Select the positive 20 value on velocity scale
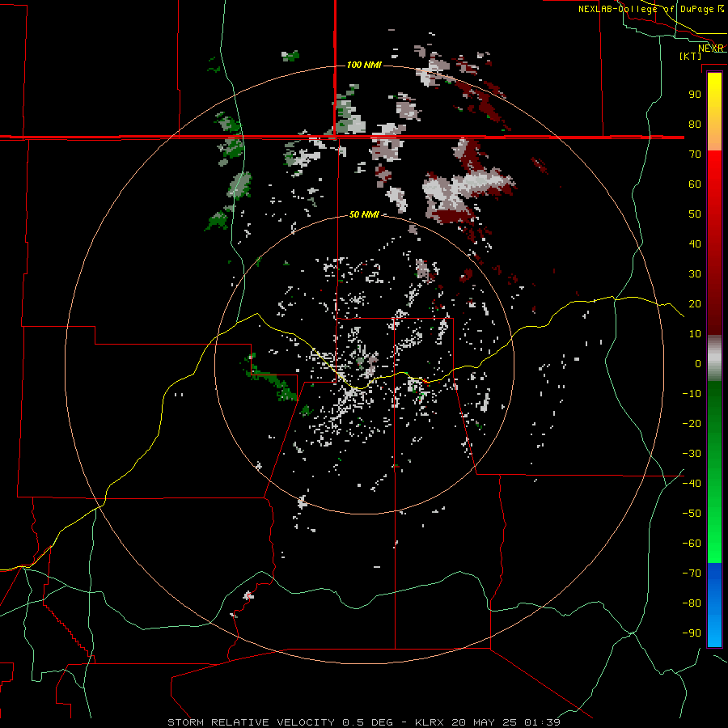728x728 pixels. pyautogui.click(x=695, y=304)
